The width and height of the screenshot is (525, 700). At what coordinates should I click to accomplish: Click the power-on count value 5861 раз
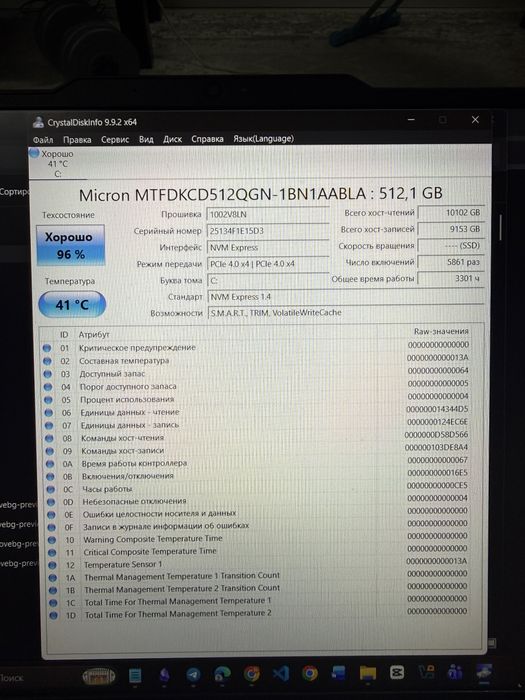pos(451,262)
